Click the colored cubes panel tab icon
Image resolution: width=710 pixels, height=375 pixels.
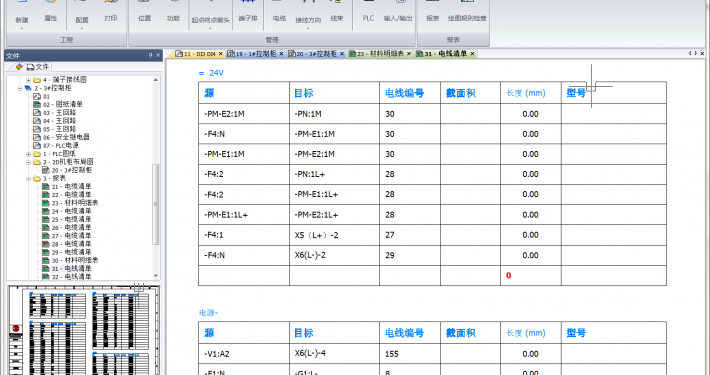coord(19,67)
